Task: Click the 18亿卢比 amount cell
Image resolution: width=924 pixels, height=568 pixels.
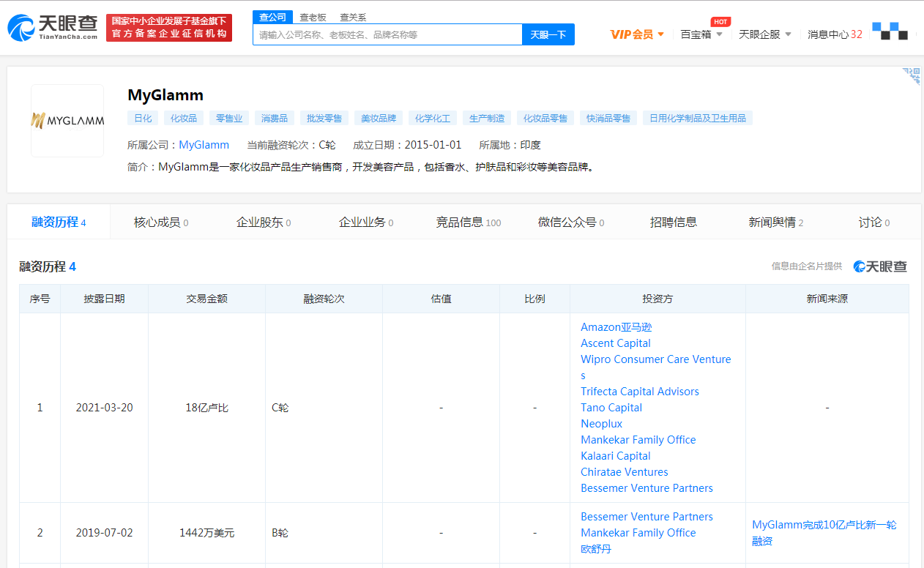Action: pos(207,408)
